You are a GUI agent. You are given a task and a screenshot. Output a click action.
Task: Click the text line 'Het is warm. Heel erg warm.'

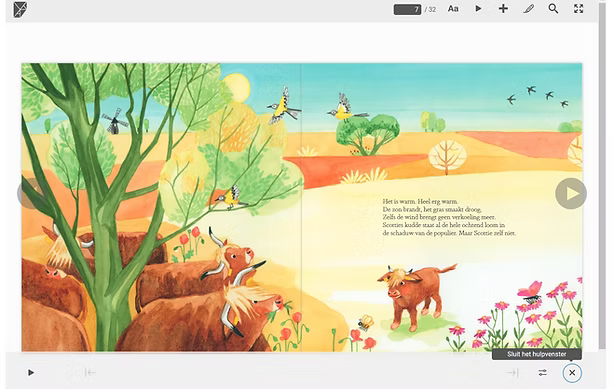pyautogui.click(x=420, y=201)
